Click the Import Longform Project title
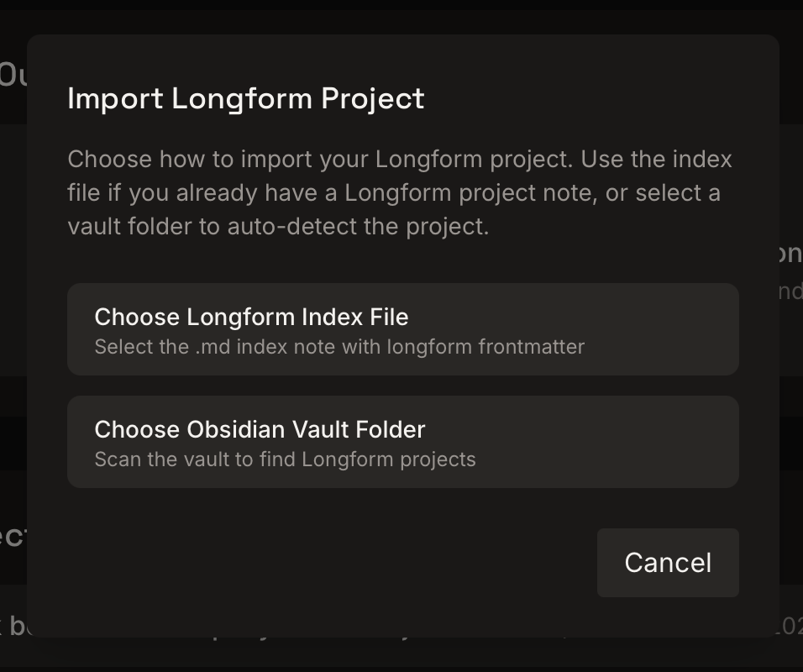Image resolution: width=803 pixels, height=672 pixels. point(245,99)
